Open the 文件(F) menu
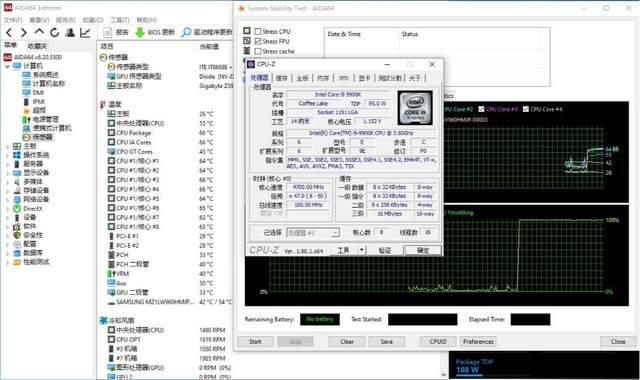This screenshot has width=640, height=380. click(13, 20)
